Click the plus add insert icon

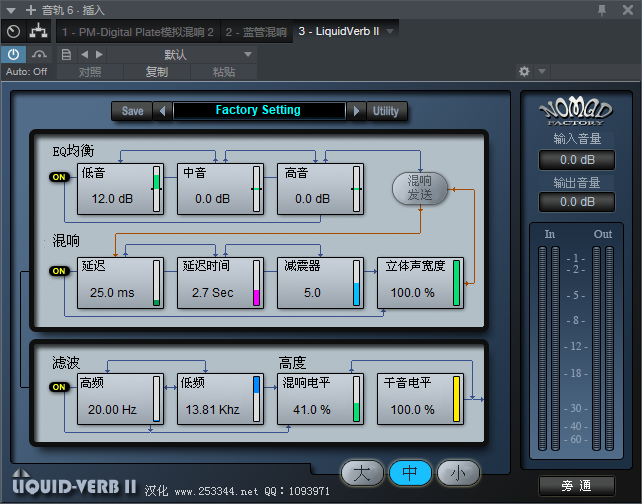[31, 10]
